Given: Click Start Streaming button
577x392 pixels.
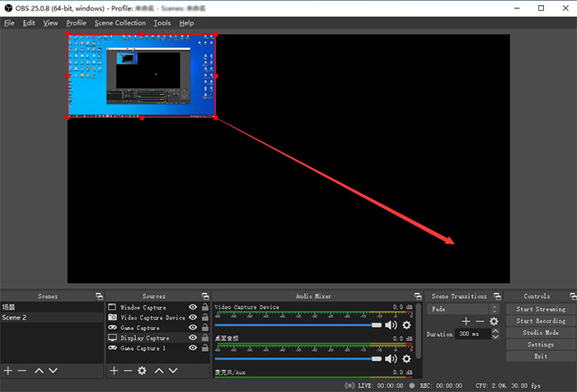Looking at the screenshot, I should coord(541,310).
